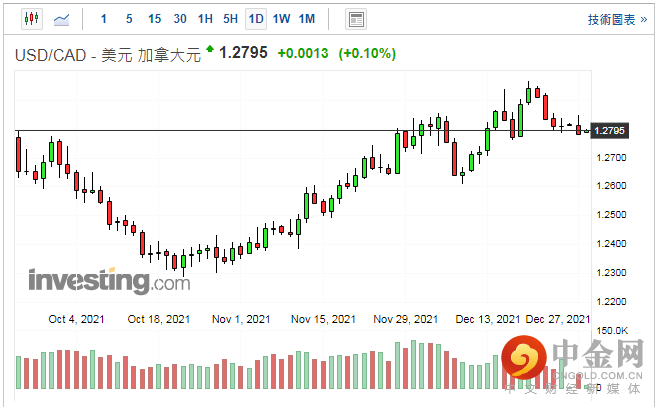
Task: Click the Dec 27, 2021 date label
Action: tap(558, 319)
